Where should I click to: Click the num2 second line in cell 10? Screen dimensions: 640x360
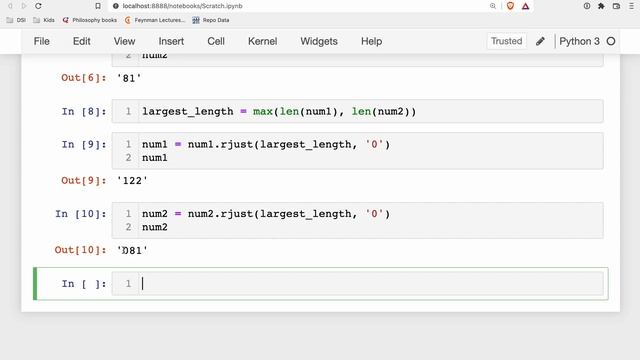(x=155, y=227)
